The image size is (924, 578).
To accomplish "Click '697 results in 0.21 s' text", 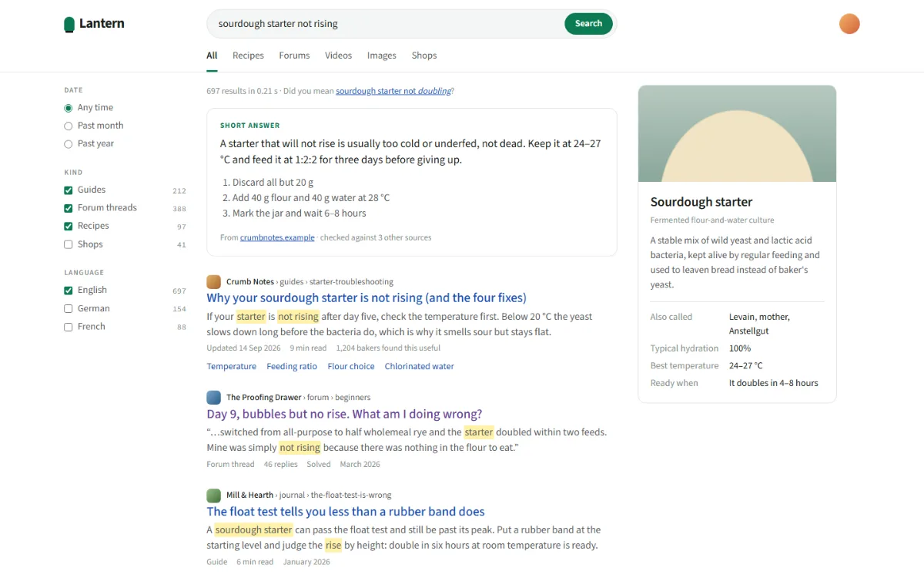I will click(243, 91).
